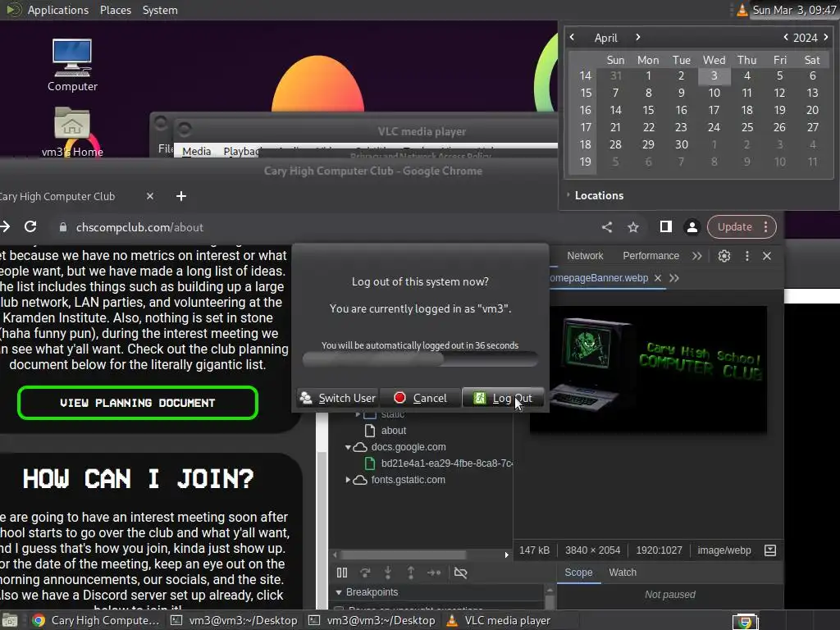Viewport: 840px width, 630px height.
Task: Select April 30 in calendar
Action: click(682, 144)
